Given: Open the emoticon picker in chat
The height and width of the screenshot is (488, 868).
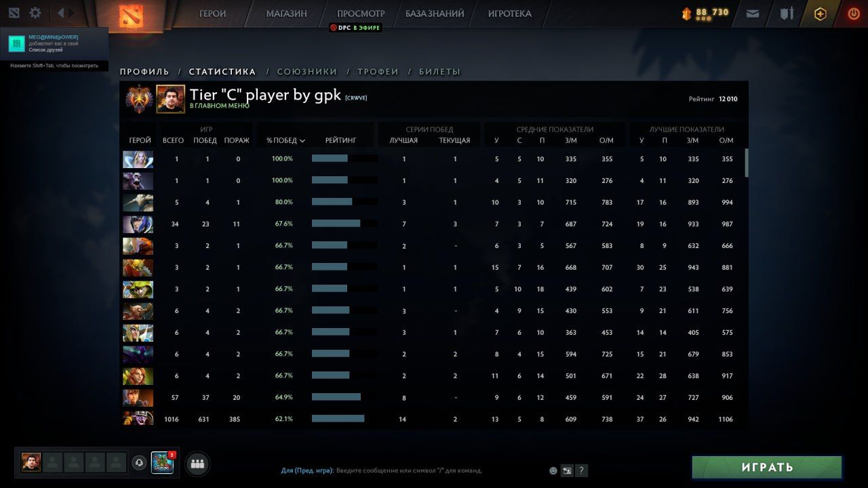Looking at the screenshot, I should coord(553,470).
